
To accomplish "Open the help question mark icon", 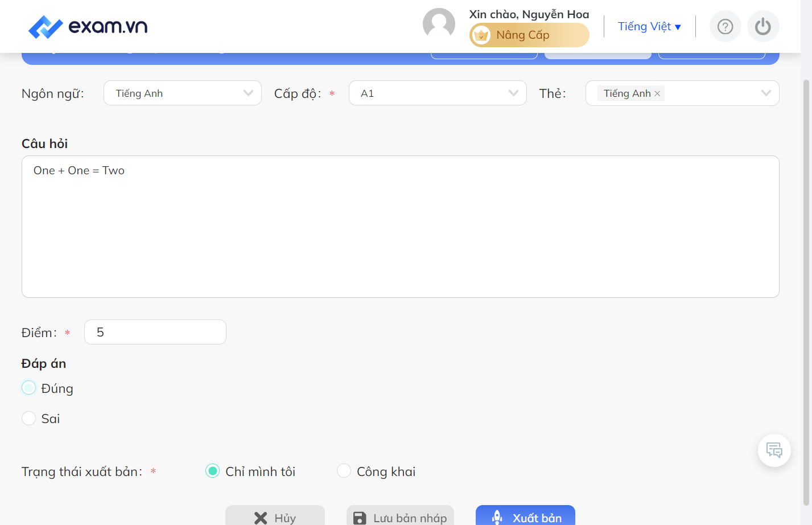I will 725,27.
